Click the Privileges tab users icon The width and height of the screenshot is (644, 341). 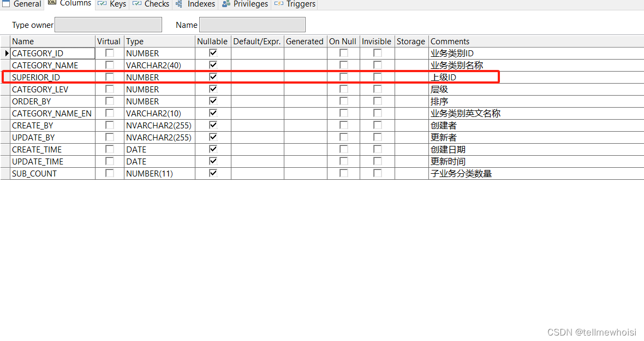[226, 4]
